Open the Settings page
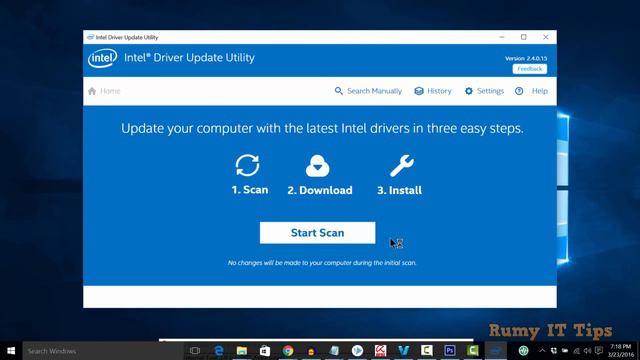Viewport: 640px width, 360px height. pyautogui.click(x=484, y=91)
